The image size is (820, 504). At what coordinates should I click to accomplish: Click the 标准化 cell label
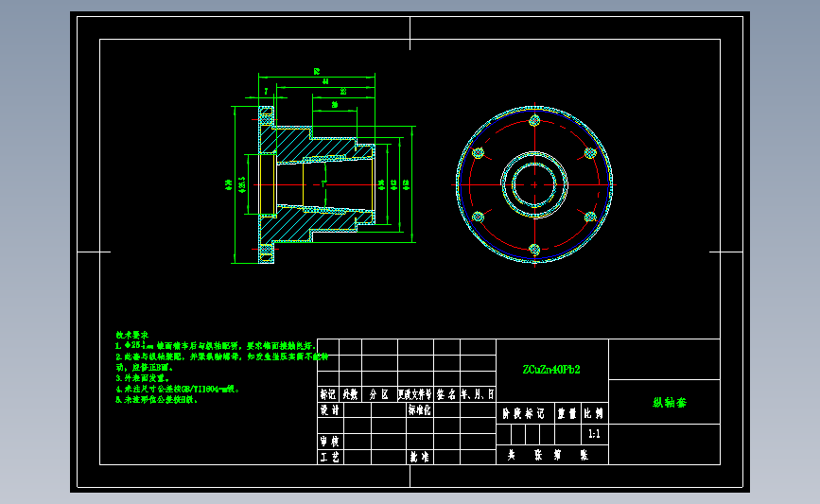point(419,409)
